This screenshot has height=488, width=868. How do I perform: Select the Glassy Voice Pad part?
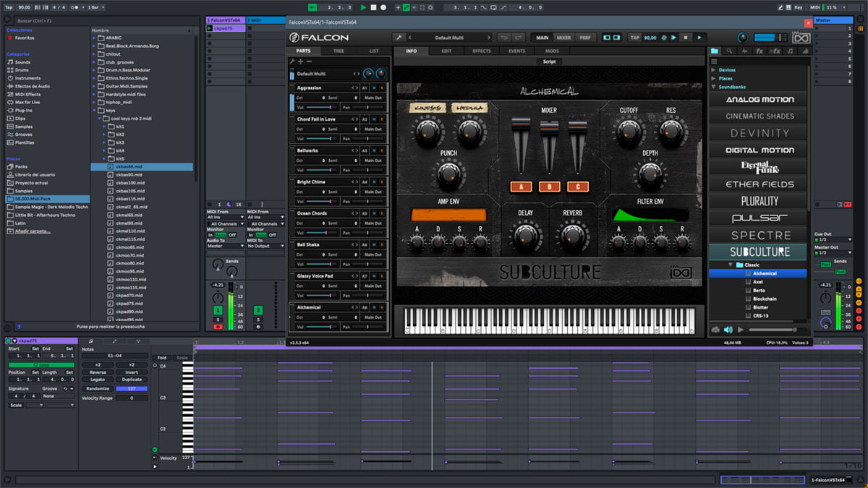pyautogui.click(x=314, y=275)
